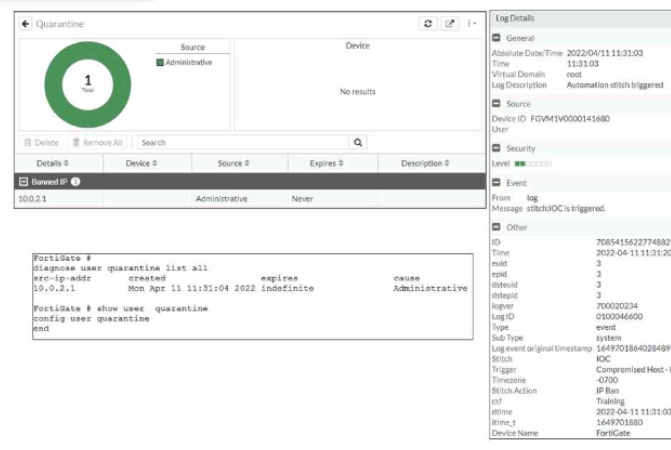Image resolution: width=671 pixels, height=450 pixels.
Task: Click the Sub Type value 'system'
Action: [608, 338]
